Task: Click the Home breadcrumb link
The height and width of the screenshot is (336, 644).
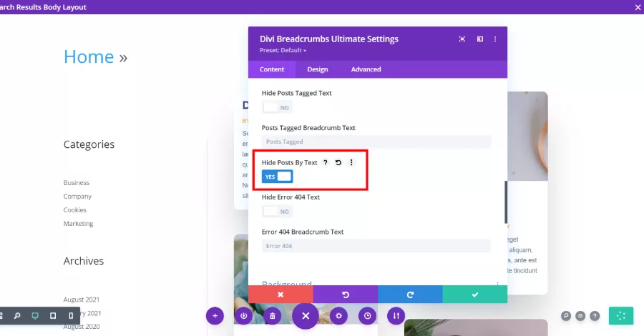Action: (x=89, y=56)
